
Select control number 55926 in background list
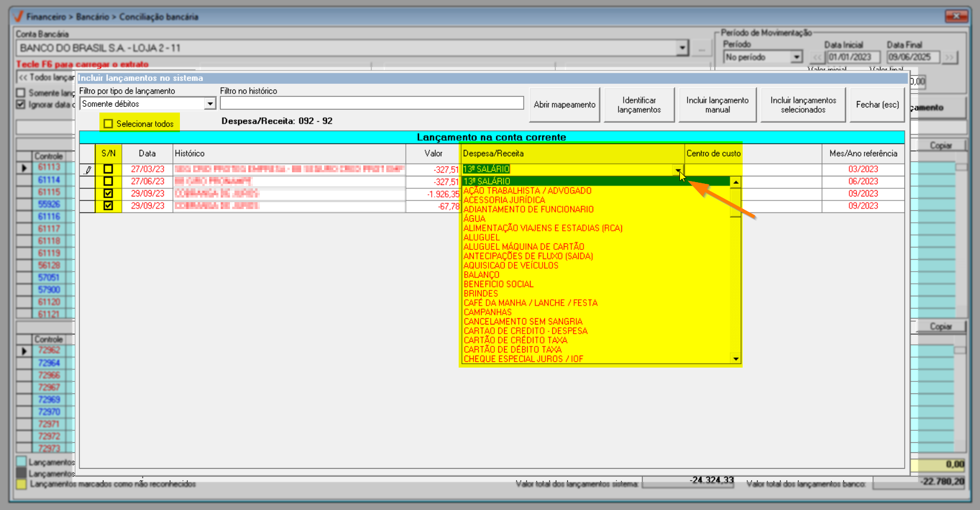[49, 204]
